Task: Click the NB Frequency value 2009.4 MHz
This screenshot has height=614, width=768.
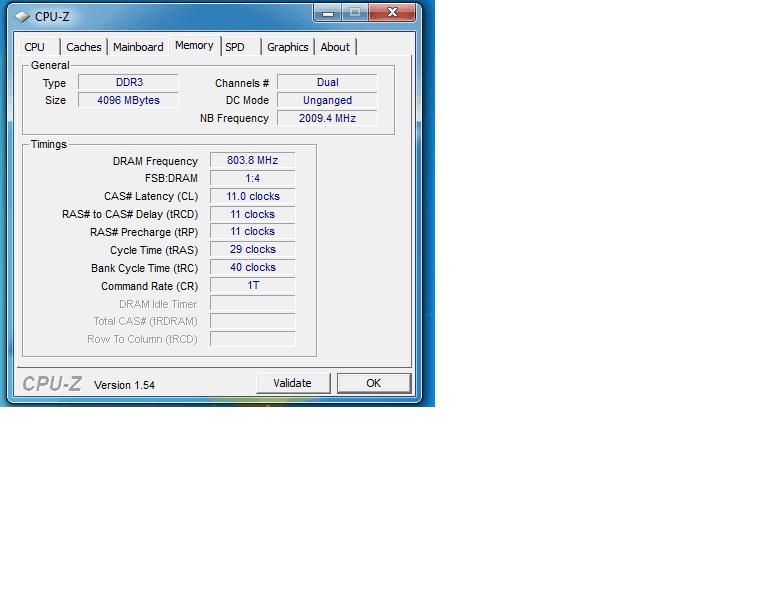Action: pyautogui.click(x=327, y=118)
